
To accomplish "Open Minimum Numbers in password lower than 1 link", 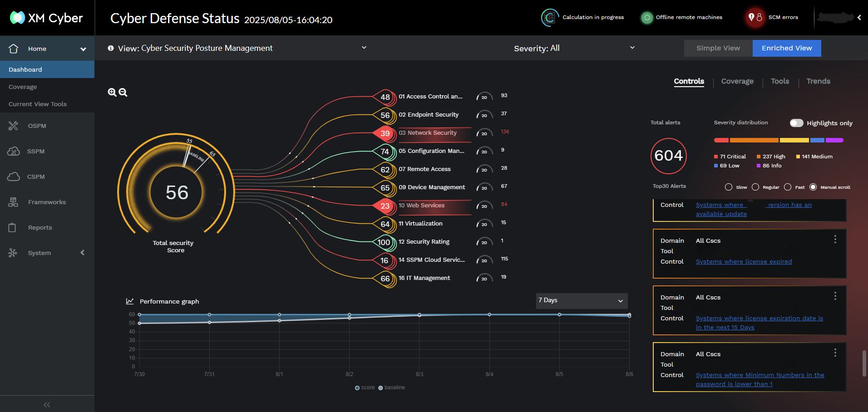I will pos(760,379).
